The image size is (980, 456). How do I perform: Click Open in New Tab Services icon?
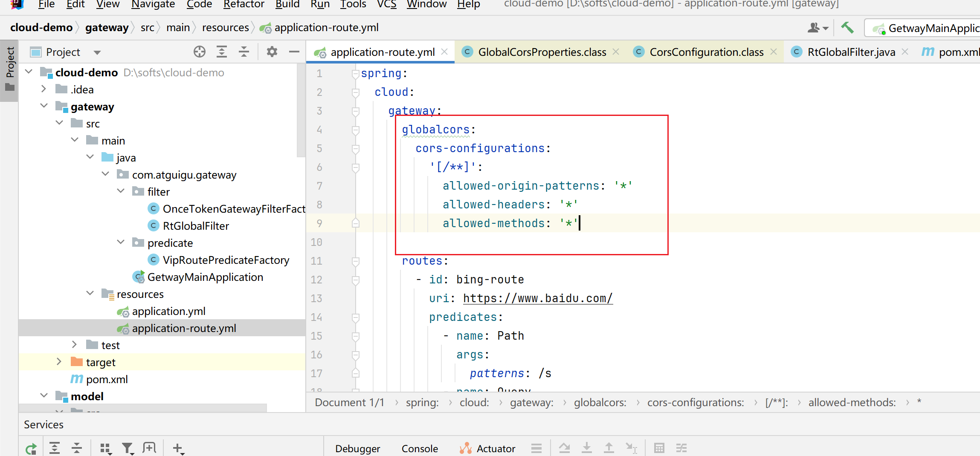pos(149,448)
